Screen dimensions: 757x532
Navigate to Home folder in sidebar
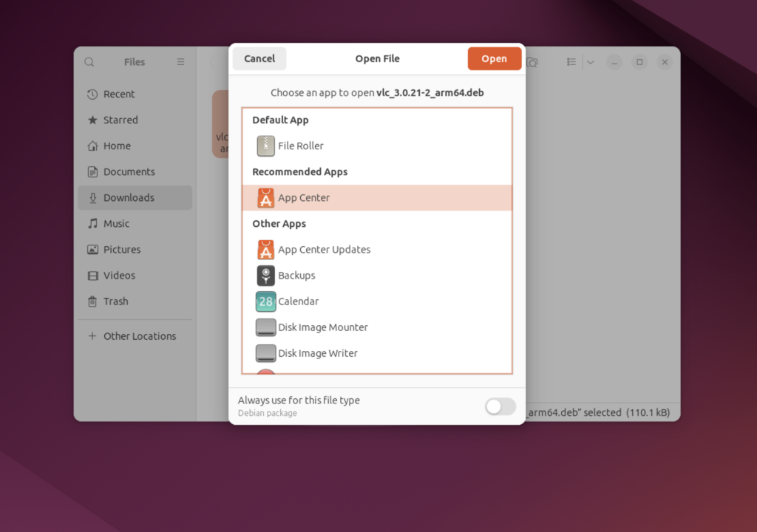pyautogui.click(x=135, y=146)
